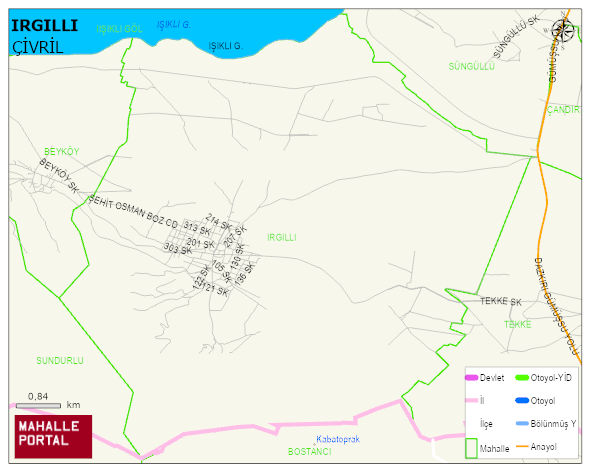
Task: Click the 207 SK street label
Action: [234, 236]
